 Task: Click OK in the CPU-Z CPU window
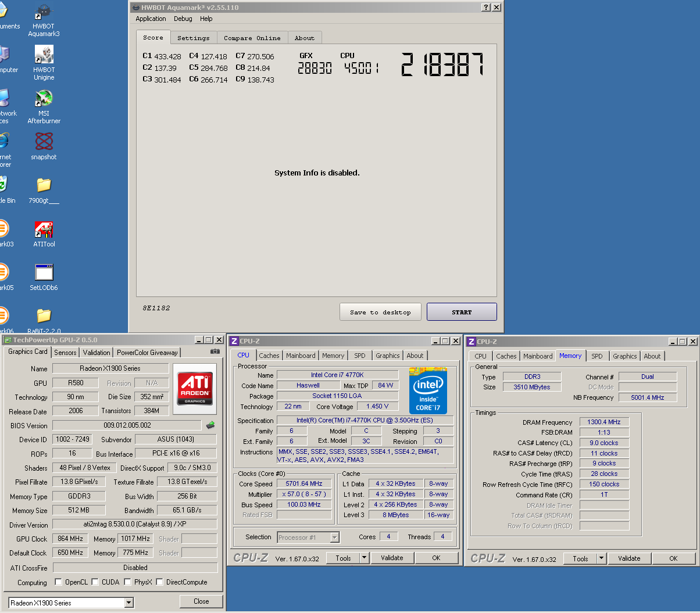pyautogui.click(x=436, y=558)
